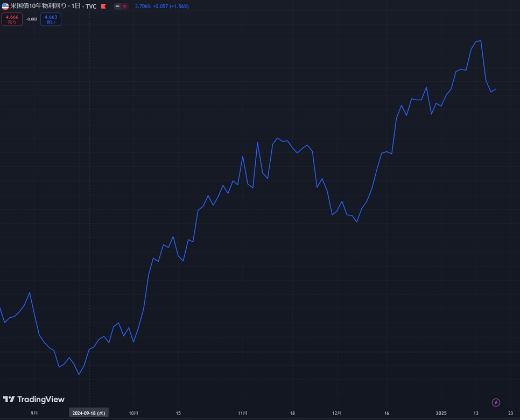Click the 11月 label on time axis
Viewport: 520px width, 420px height.
point(243,413)
